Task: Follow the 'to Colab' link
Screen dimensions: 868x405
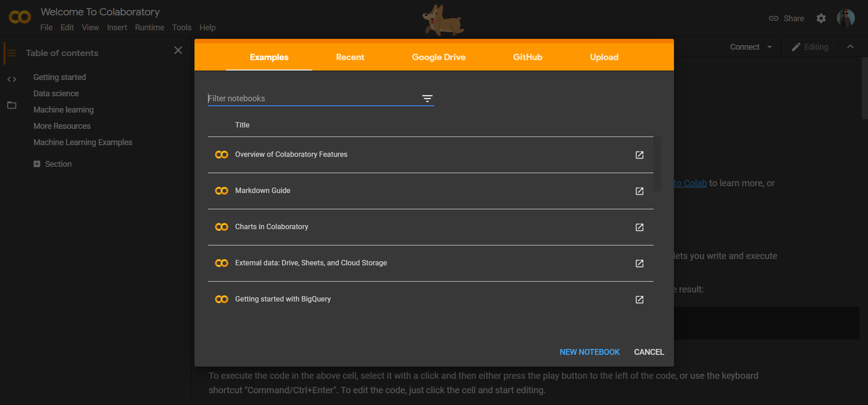Action: 690,183
